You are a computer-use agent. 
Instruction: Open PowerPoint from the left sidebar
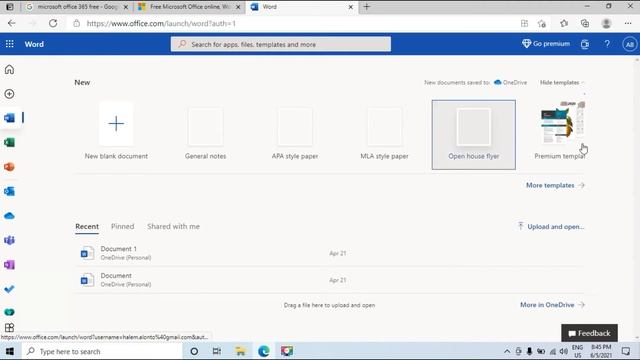point(9,167)
